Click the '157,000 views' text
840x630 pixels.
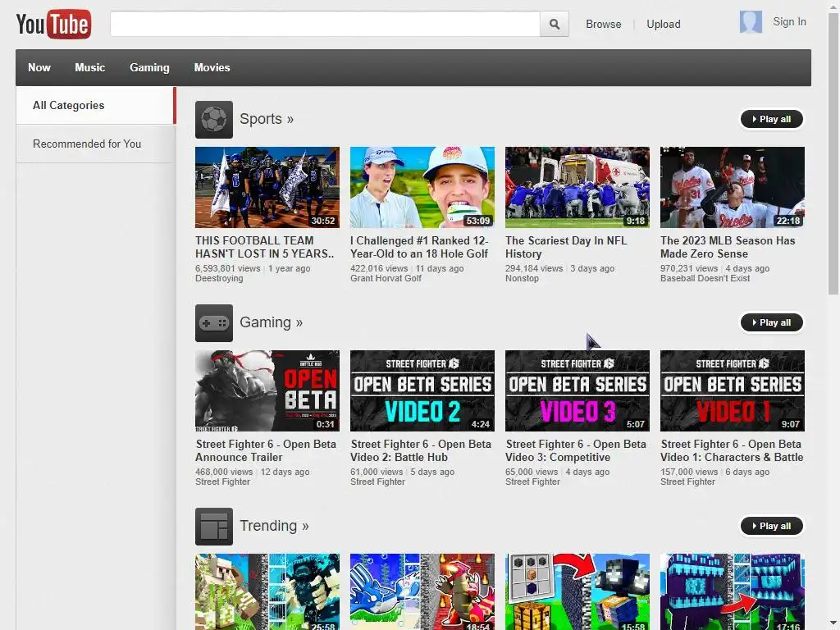click(689, 472)
